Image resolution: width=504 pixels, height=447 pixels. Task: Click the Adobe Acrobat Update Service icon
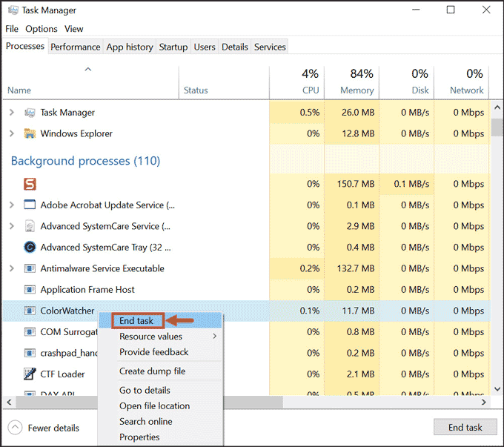pos(30,205)
